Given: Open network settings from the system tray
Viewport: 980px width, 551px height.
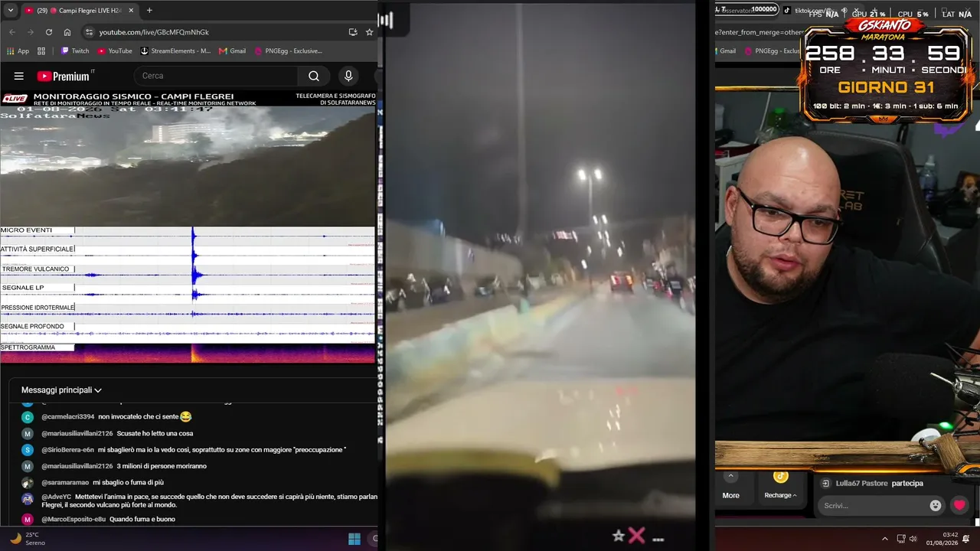Looking at the screenshot, I should pyautogui.click(x=901, y=539).
